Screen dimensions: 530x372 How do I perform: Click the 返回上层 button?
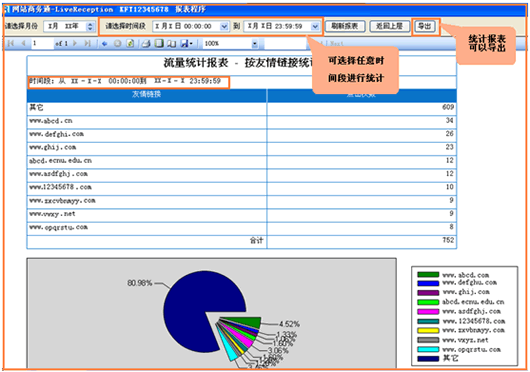[x=389, y=26]
